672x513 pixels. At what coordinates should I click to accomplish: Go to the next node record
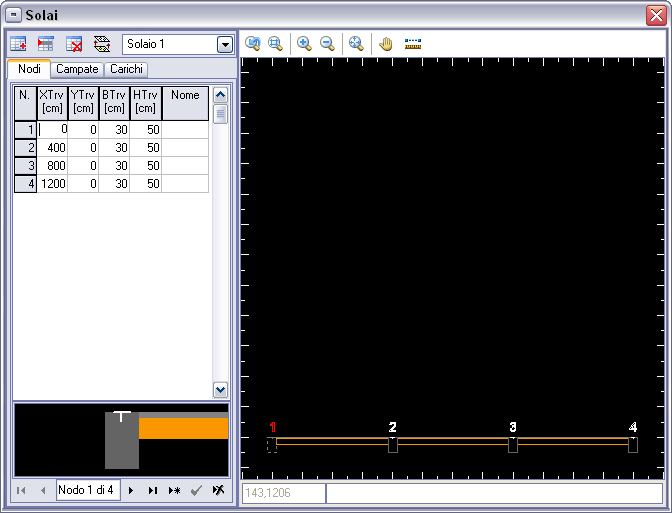tap(131, 491)
